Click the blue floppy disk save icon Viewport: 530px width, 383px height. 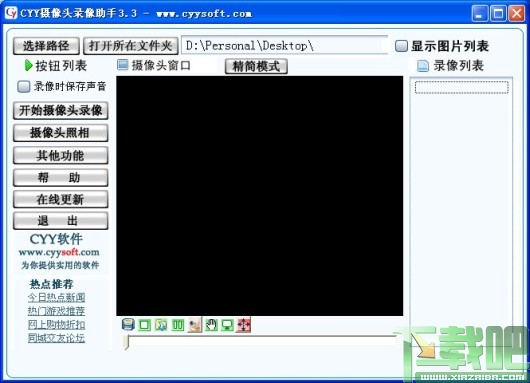(x=128, y=325)
